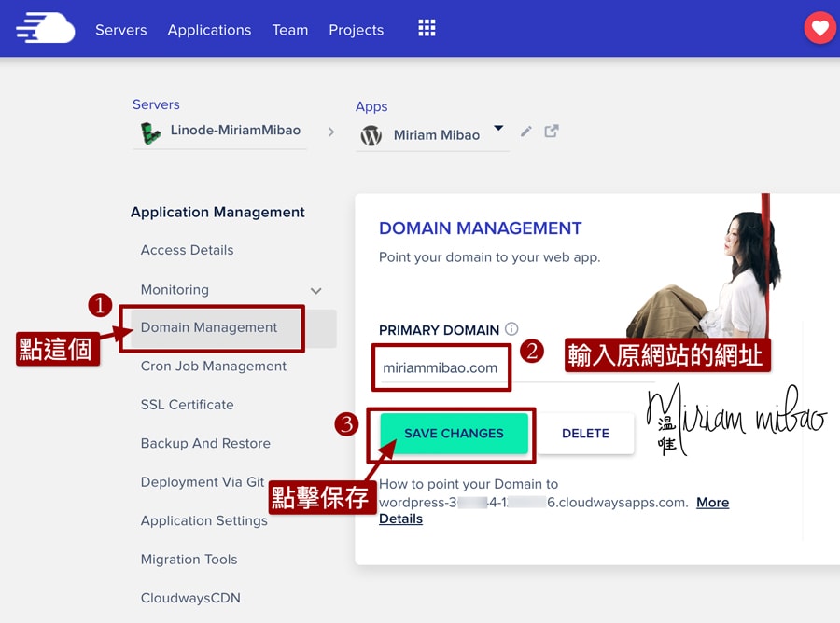
Task: Click the Apps breadcrumb label
Action: coord(371,106)
